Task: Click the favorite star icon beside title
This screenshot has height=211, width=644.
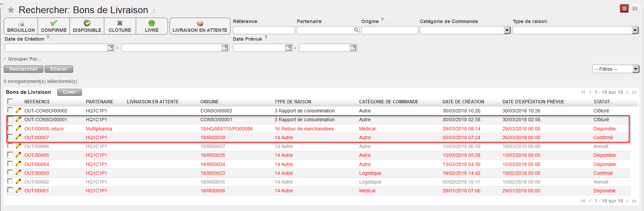Action: click(x=11, y=10)
